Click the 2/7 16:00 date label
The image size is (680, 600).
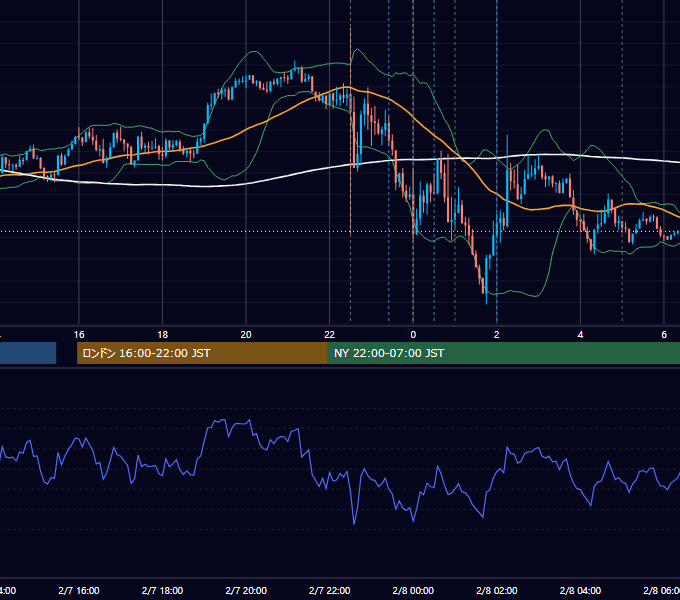pyautogui.click(x=79, y=590)
